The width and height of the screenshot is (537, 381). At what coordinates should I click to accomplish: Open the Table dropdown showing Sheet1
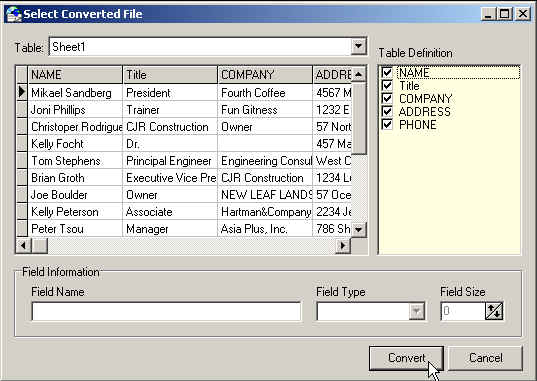tap(359, 46)
